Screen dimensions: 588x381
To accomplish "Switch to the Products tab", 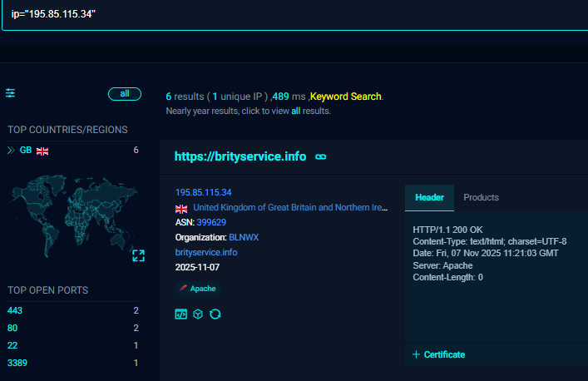I will 481,198.
